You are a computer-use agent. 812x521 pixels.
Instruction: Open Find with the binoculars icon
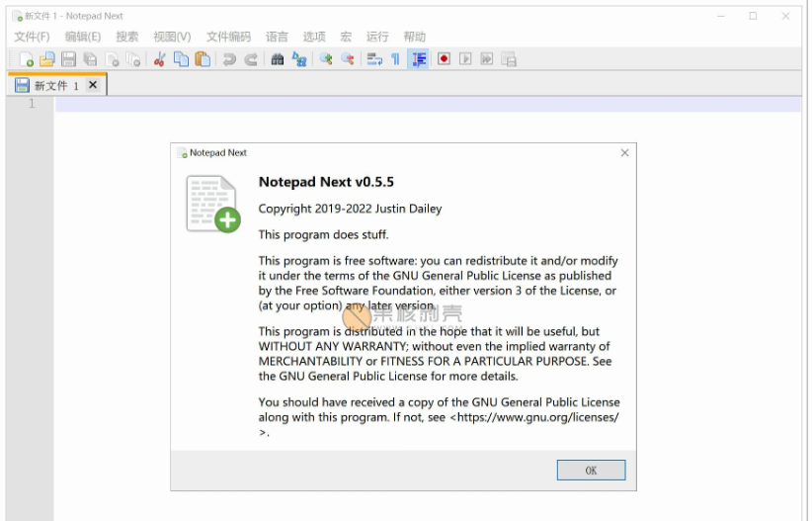[x=278, y=59]
